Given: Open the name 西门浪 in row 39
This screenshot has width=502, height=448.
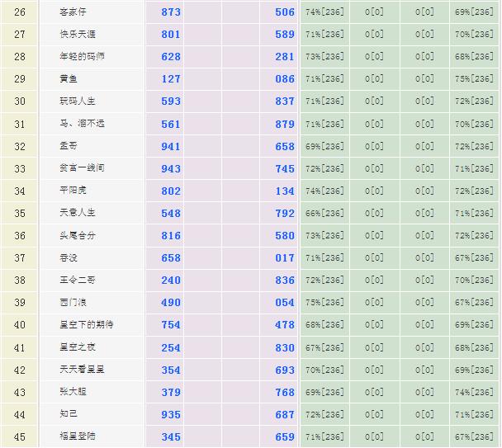Looking at the screenshot, I should click(73, 303).
